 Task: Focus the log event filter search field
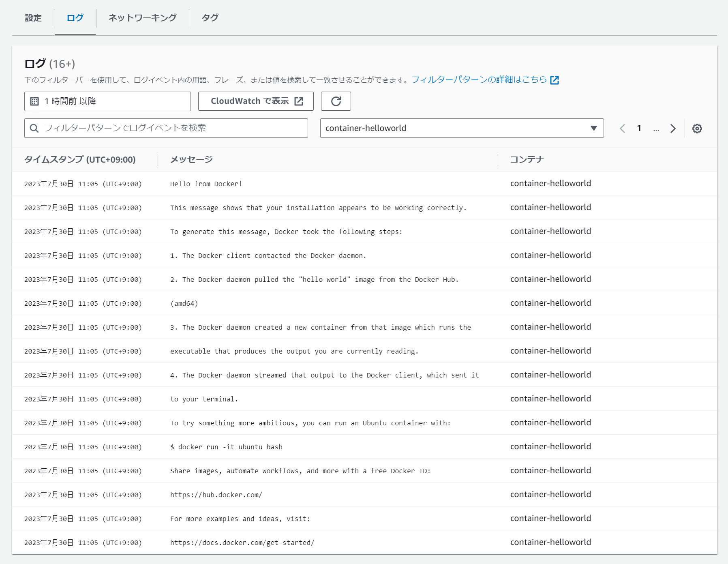(x=166, y=128)
